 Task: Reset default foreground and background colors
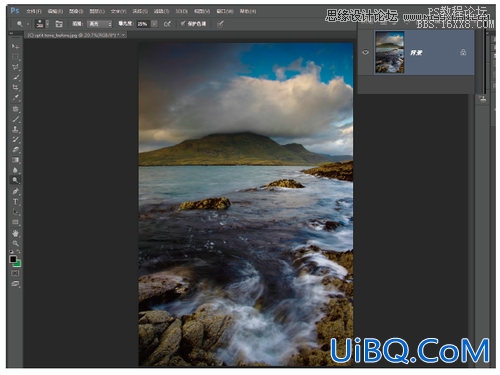coord(11,252)
